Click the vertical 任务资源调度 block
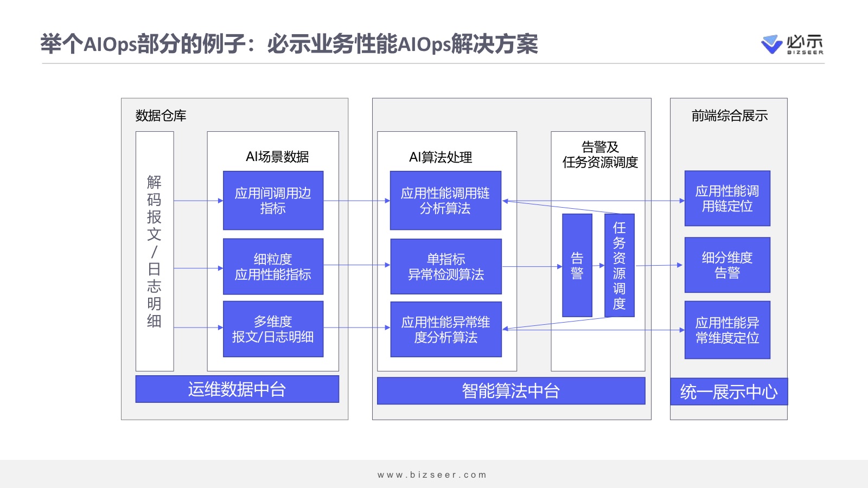 (x=619, y=265)
